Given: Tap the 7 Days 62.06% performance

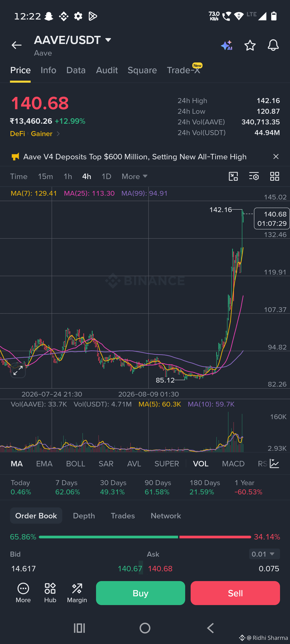Looking at the screenshot, I should point(68,487).
